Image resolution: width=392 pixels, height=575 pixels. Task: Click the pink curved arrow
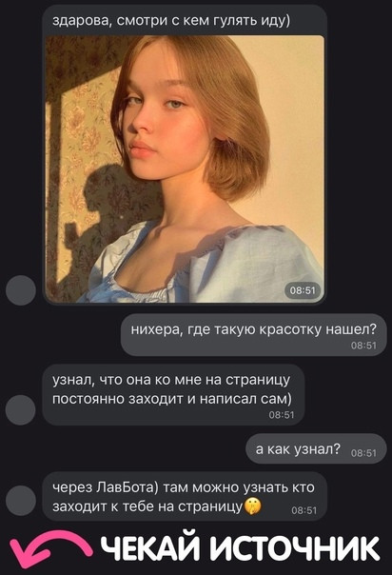(x=50, y=551)
